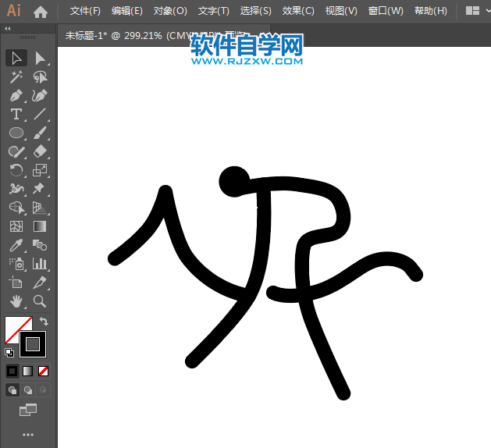Click the black Stroke color box
Screen dimensions: 491x448
pos(33,344)
